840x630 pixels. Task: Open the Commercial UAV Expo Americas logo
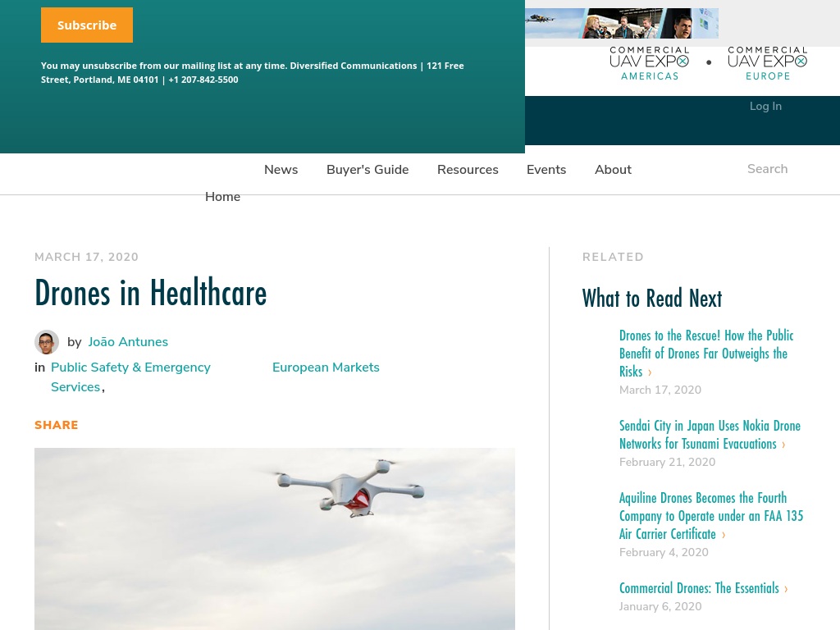click(650, 64)
